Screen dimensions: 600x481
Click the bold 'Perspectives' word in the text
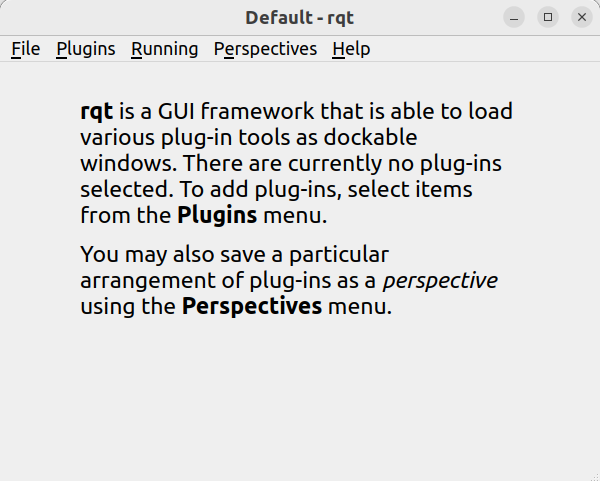[x=252, y=306]
